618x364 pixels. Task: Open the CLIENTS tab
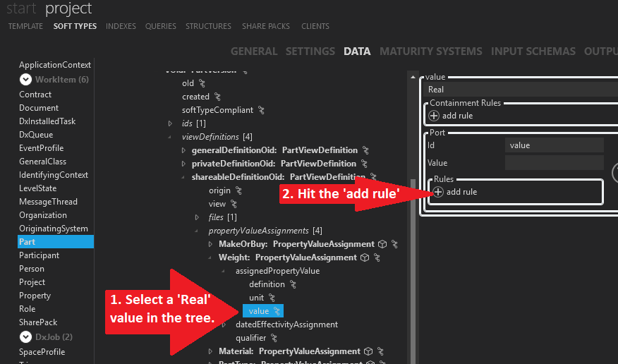tap(315, 26)
